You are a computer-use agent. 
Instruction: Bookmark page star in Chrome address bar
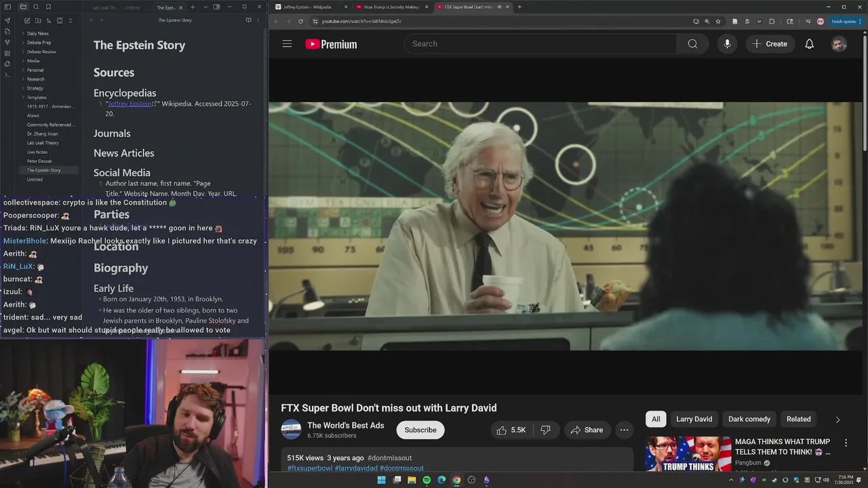[x=718, y=21]
